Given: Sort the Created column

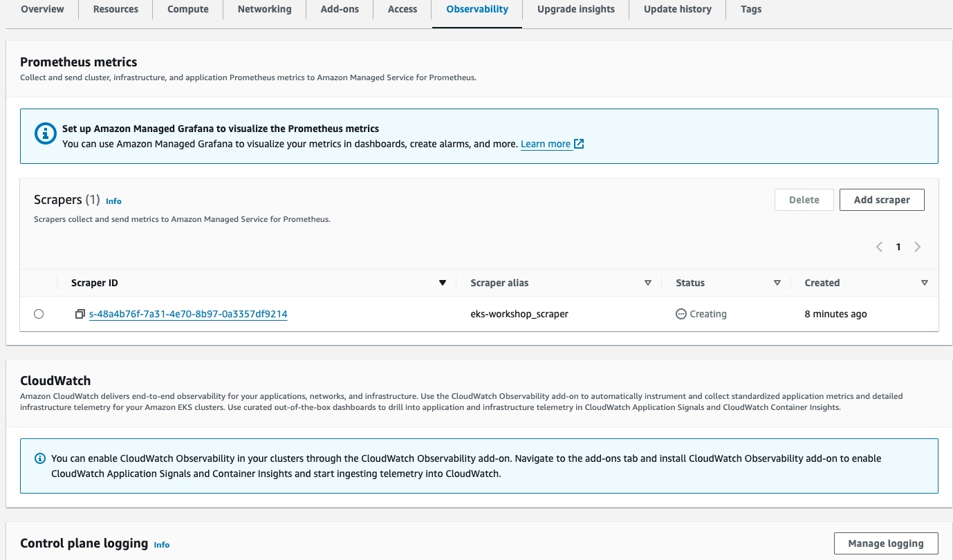Looking at the screenshot, I should click(925, 283).
